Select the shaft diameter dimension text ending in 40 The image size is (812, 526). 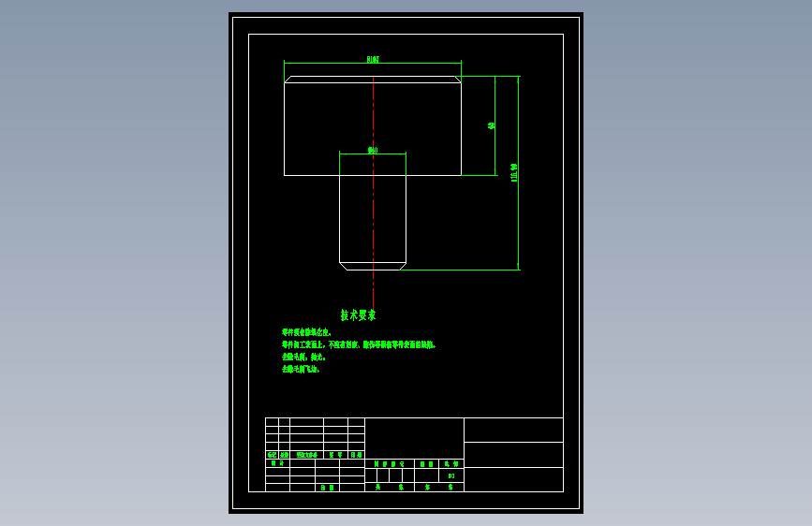click(373, 150)
